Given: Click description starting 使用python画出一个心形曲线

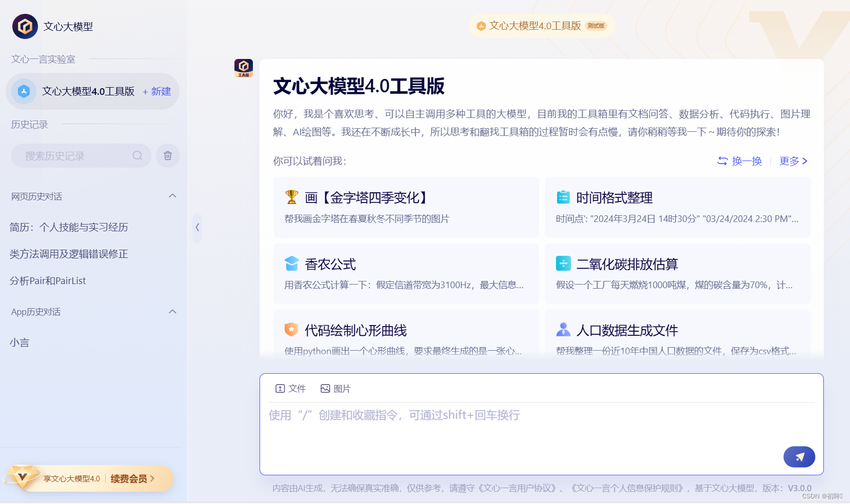Looking at the screenshot, I should pos(403,351).
